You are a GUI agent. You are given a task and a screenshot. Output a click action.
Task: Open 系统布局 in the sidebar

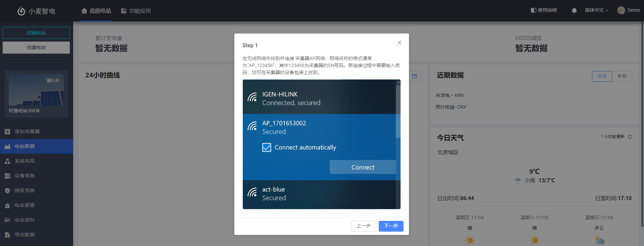[x=25, y=161]
